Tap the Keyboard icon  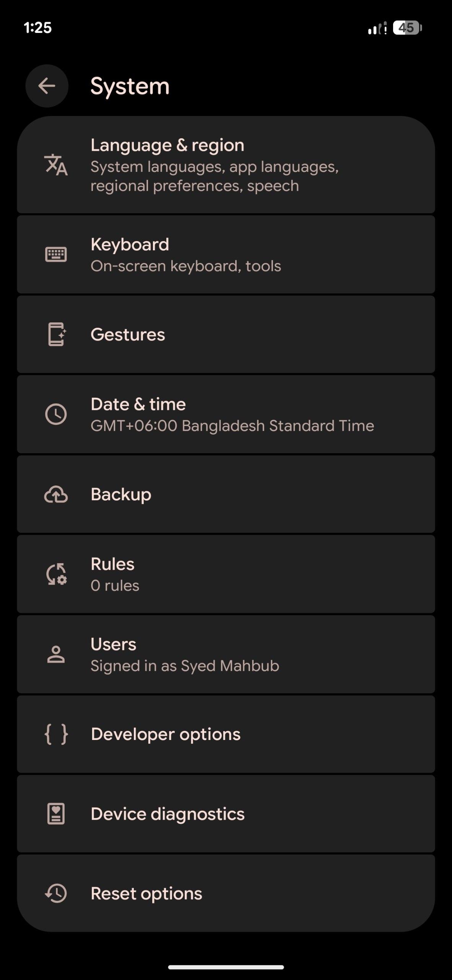[x=56, y=255]
